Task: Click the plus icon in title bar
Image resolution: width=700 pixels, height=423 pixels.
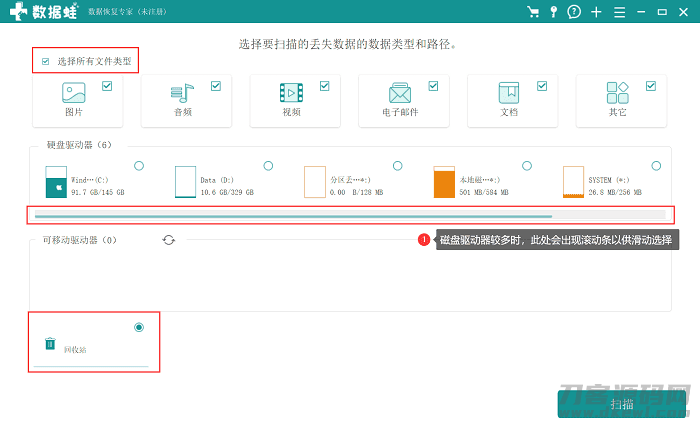Action: [x=596, y=12]
